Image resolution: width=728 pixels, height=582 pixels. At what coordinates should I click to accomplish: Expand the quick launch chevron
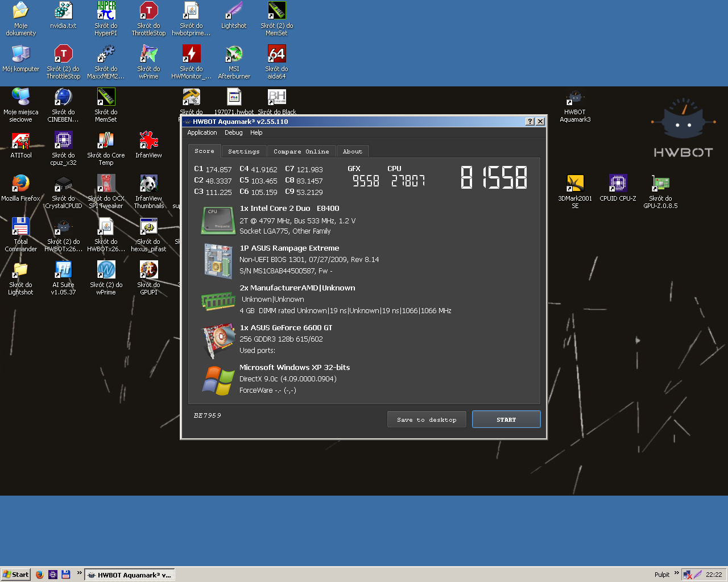click(x=79, y=572)
